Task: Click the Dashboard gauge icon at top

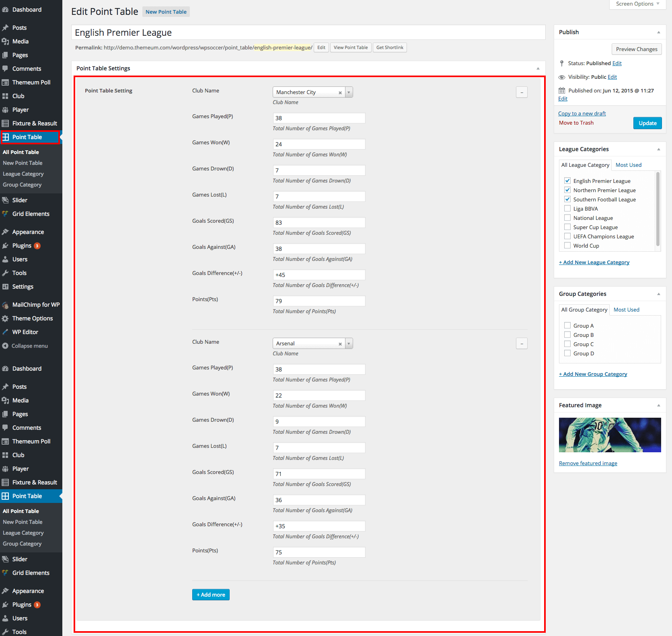Action: (5, 10)
